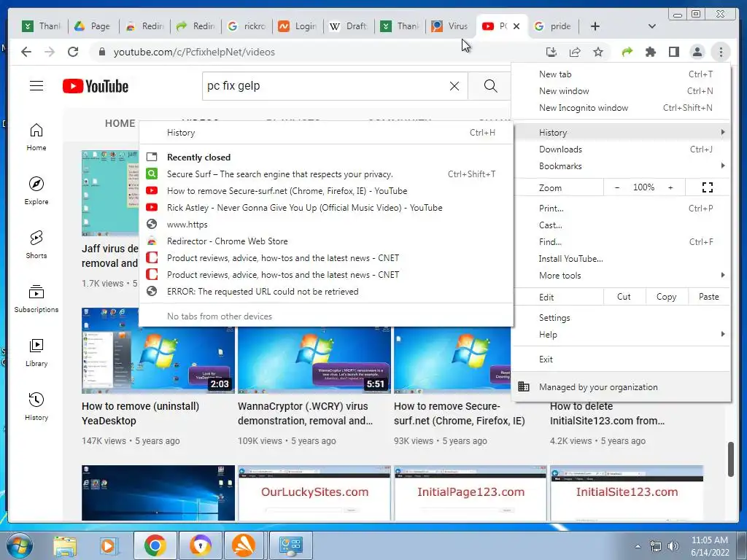Image resolution: width=747 pixels, height=560 pixels.
Task: Open Shorts in YouTube sidebar
Action: (36, 245)
